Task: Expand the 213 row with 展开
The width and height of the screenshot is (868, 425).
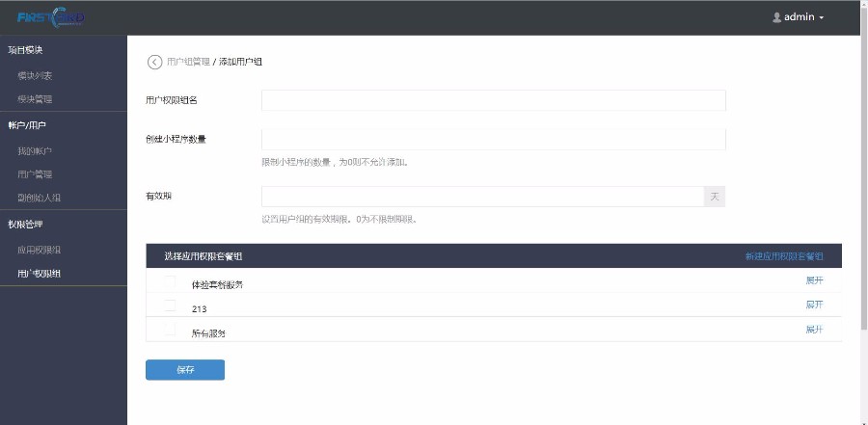Action: click(x=814, y=305)
